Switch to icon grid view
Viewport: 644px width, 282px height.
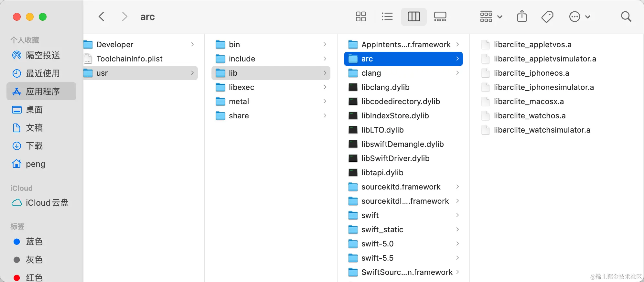pyautogui.click(x=360, y=16)
